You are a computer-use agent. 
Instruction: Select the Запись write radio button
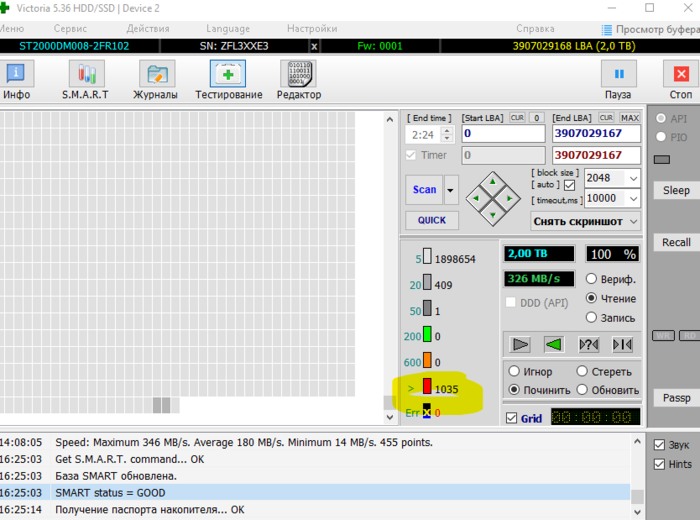tap(591, 317)
